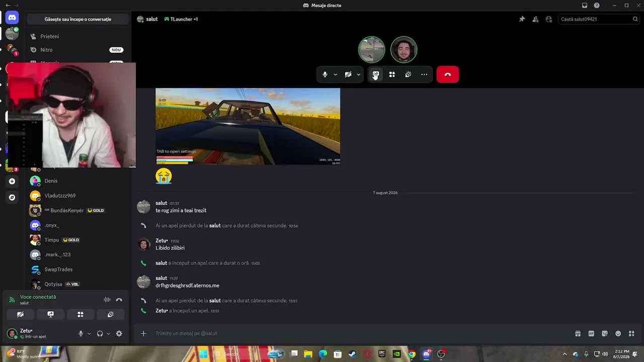This screenshot has width=644, height=362.
Task: Open the Prieteni tab
Action: 78,36
